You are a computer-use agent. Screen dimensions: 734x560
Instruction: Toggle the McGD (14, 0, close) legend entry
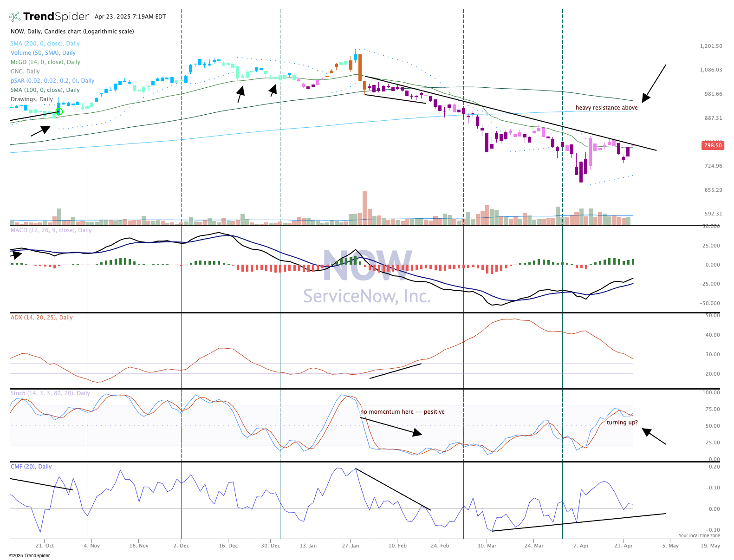tap(45, 62)
